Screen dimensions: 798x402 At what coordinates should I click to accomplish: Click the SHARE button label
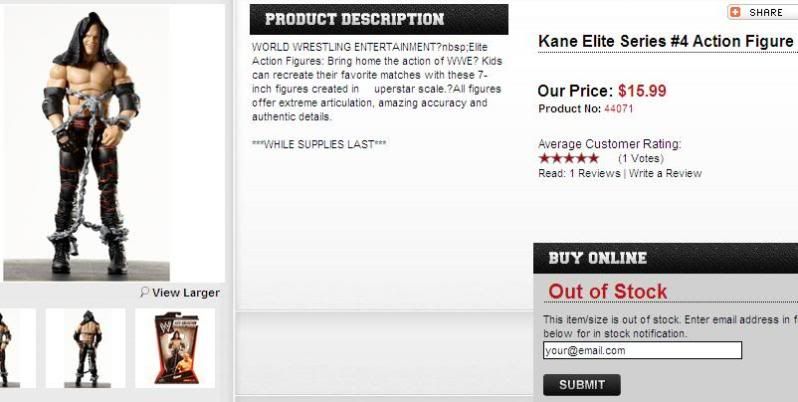[x=766, y=12]
